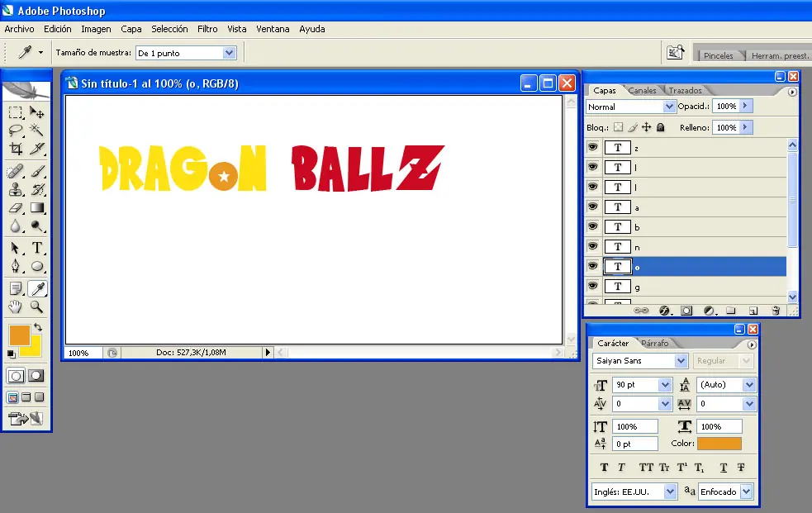Hide the 'g' text layer
Image resolution: width=812 pixels, height=513 pixels.
[592, 286]
